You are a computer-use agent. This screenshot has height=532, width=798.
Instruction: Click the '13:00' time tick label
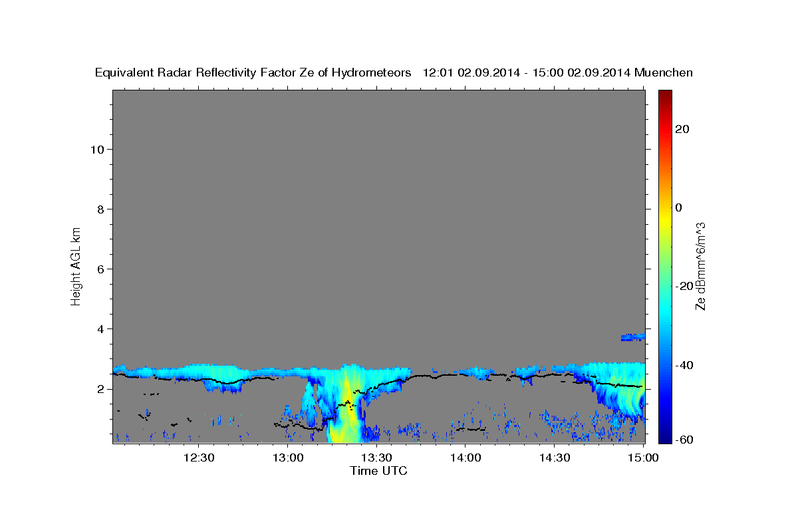pos(288,458)
